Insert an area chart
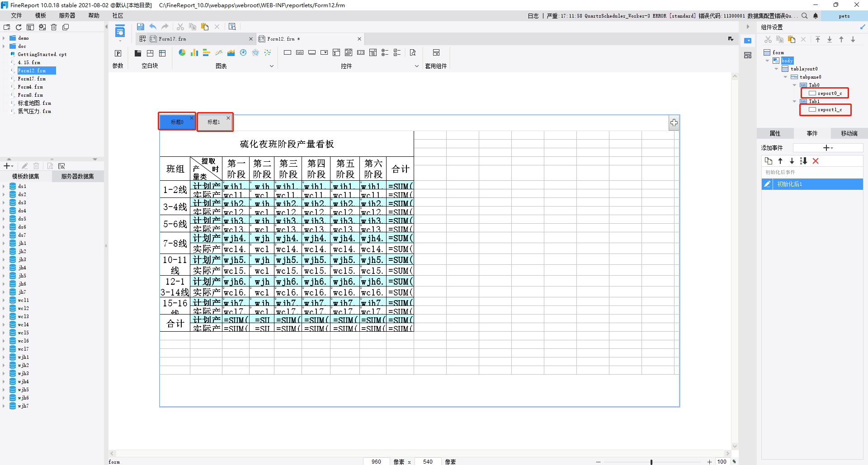This screenshot has height=465, width=868. [x=231, y=52]
